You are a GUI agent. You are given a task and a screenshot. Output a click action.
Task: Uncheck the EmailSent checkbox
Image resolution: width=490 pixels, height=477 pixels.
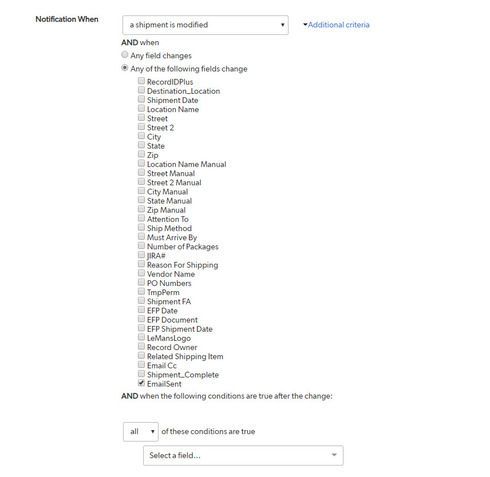[141, 383]
